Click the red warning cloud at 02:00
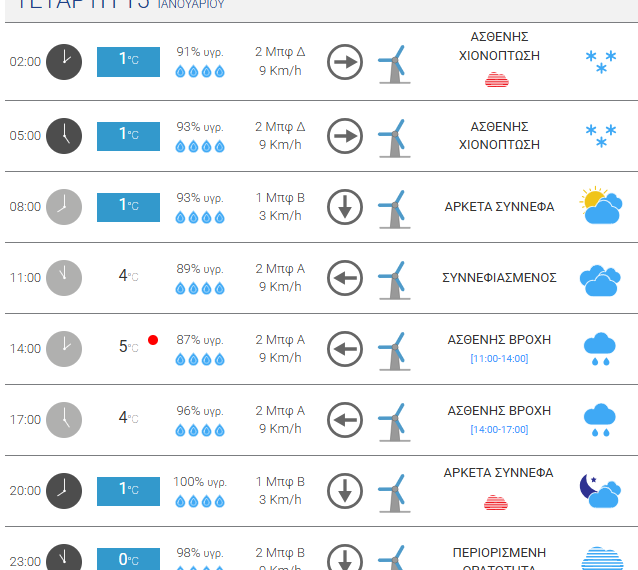Screen dimensions: 638x570 (x=497, y=79)
